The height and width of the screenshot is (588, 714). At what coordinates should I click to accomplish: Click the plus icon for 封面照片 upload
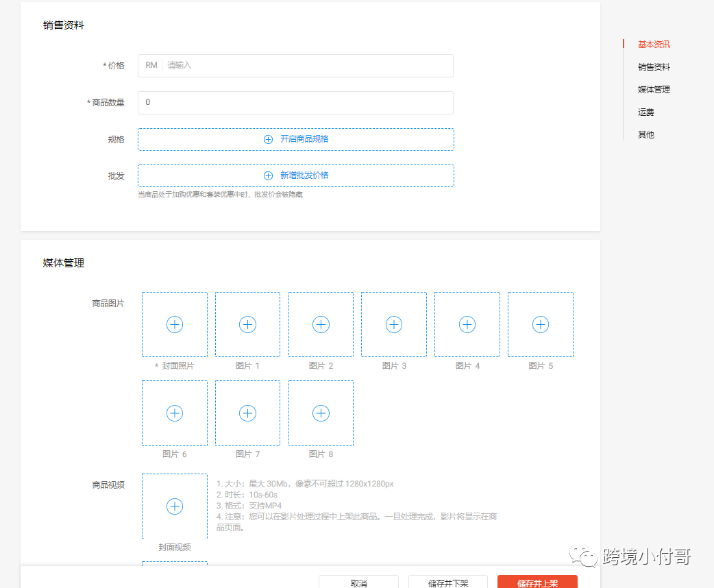(175, 325)
